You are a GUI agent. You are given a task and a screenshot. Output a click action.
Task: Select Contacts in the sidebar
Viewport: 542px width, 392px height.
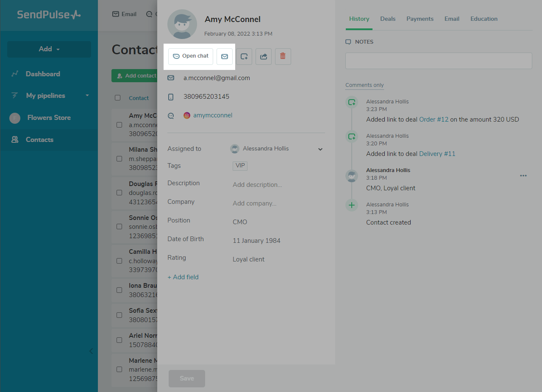[x=39, y=140]
